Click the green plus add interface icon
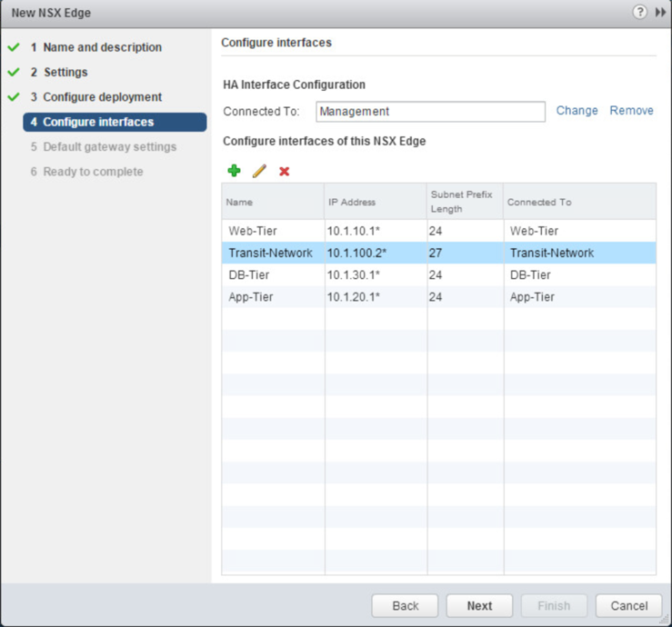The height and width of the screenshot is (627, 672). 234,171
